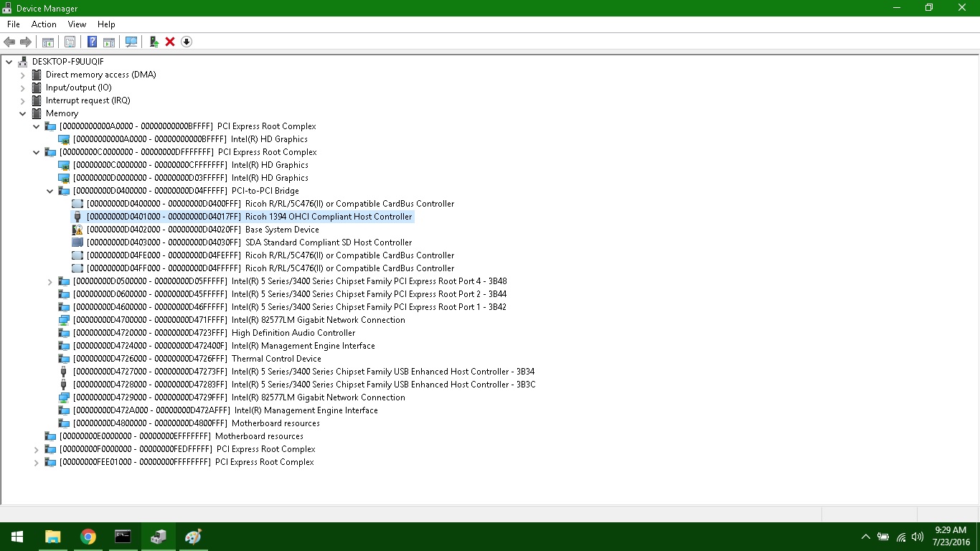Click the Forward arrow in the toolbar

point(26,42)
